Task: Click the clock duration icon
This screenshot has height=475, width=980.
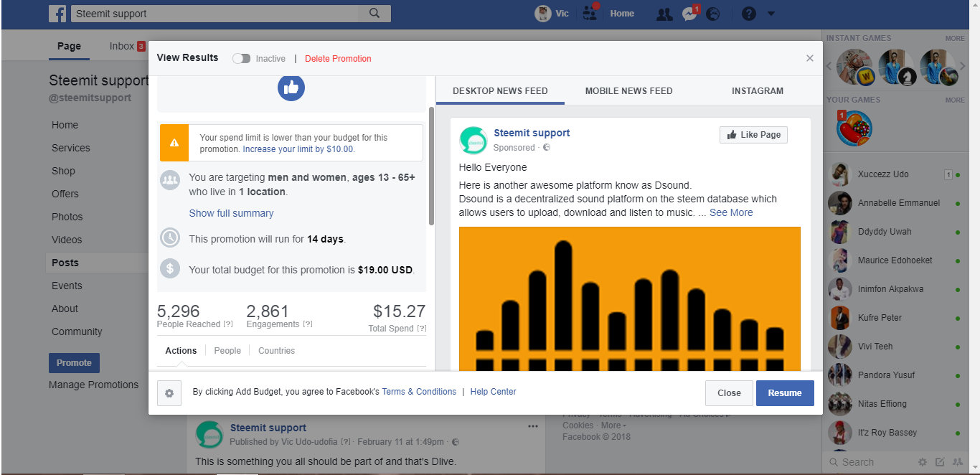Action: [170, 237]
